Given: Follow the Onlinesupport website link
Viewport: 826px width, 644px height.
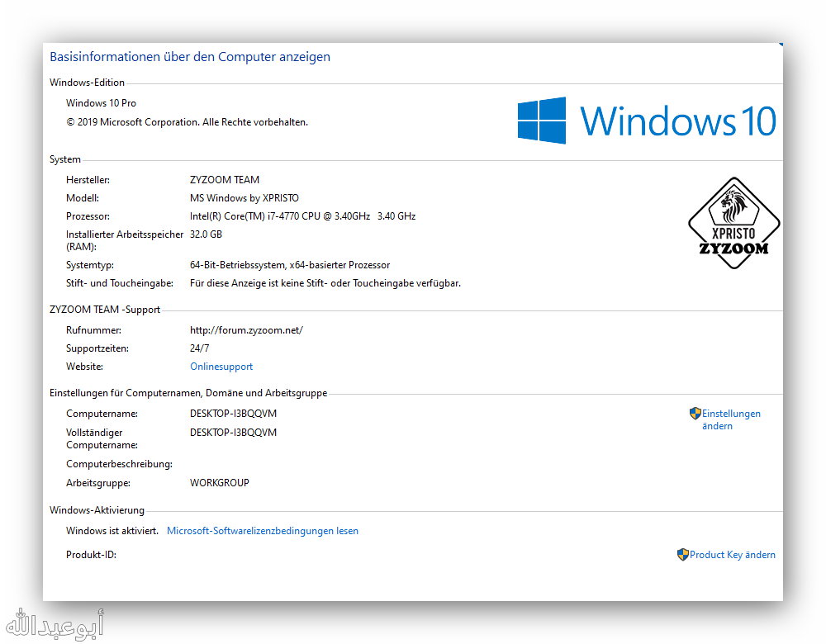Looking at the screenshot, I should point(221,367).
